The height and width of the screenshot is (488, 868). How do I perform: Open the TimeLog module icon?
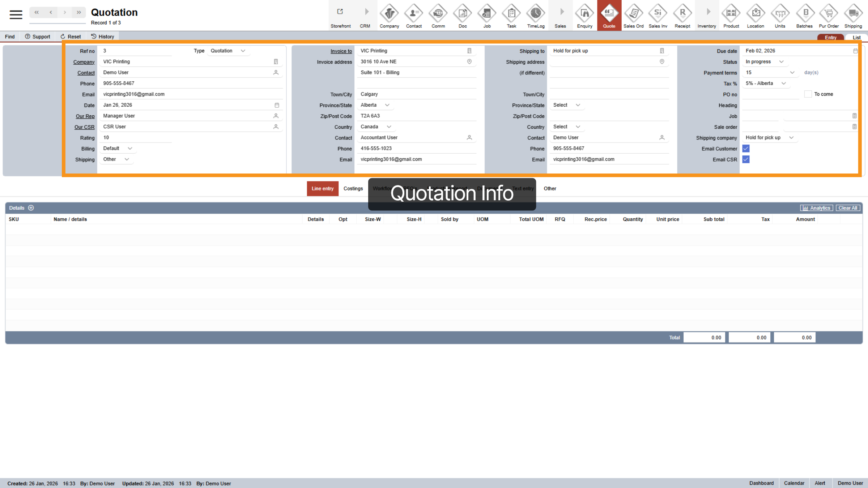536,14
